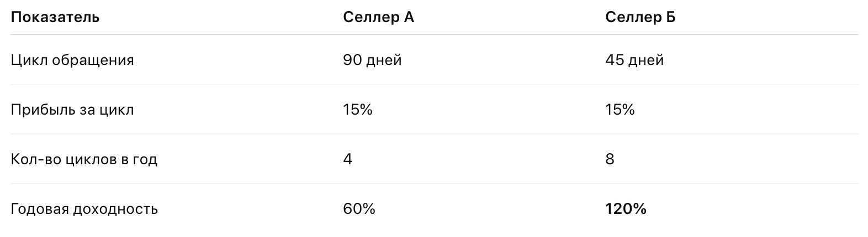This screenshot has width=868, height=237.
Task: Click цикл in the Прибыль за цикл label
Action: click(115, 110)
